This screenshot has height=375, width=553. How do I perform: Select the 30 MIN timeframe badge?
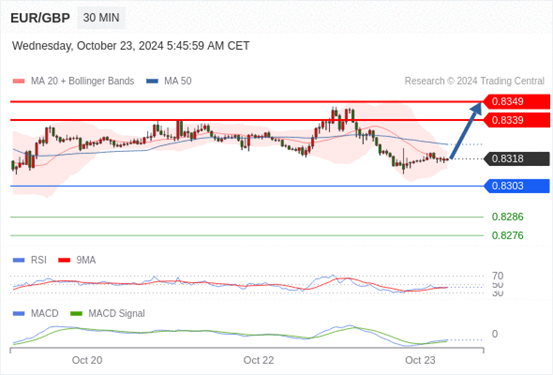click(x=101, y=18)
